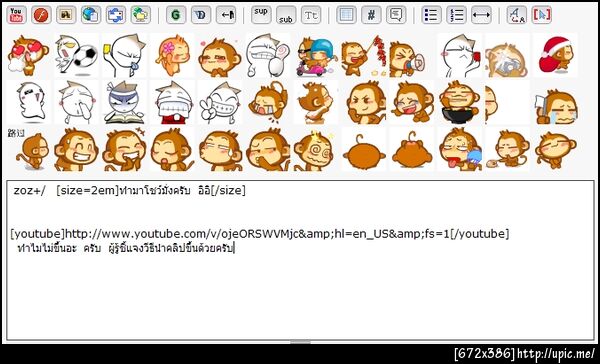
Task: Insert the headband studying book emoticon
Action: click(124, 102)
